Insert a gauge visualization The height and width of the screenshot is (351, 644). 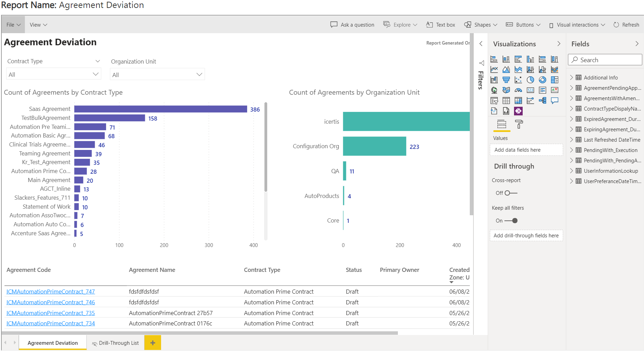click(518, 90)
